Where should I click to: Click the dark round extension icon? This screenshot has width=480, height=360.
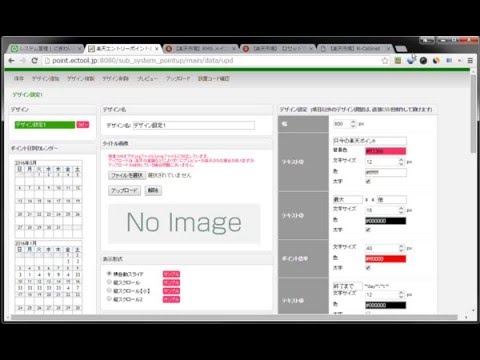[423, 61]
